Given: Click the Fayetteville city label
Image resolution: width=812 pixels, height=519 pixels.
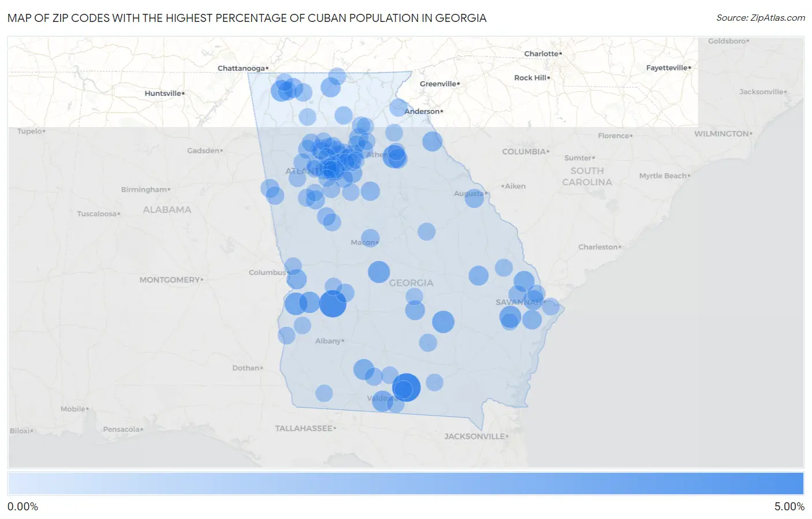Looking at the screenshot, I should (668, 68).
